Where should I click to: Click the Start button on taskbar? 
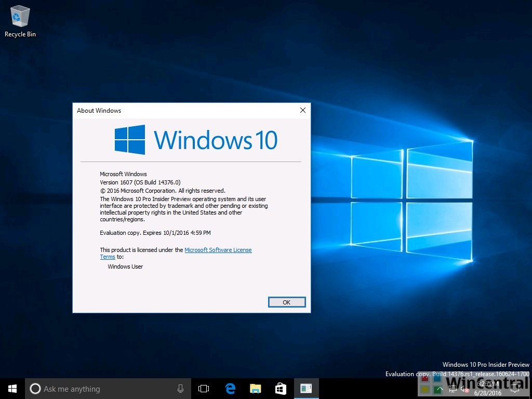pos(12,389)
